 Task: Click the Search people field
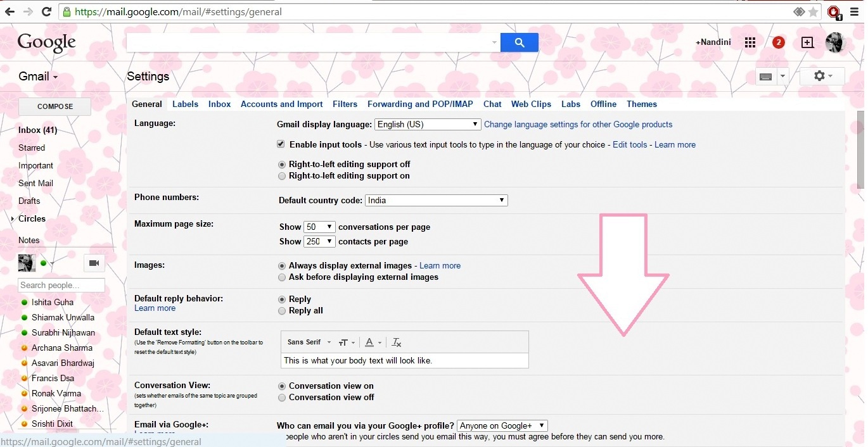click(x=61, y=285)
